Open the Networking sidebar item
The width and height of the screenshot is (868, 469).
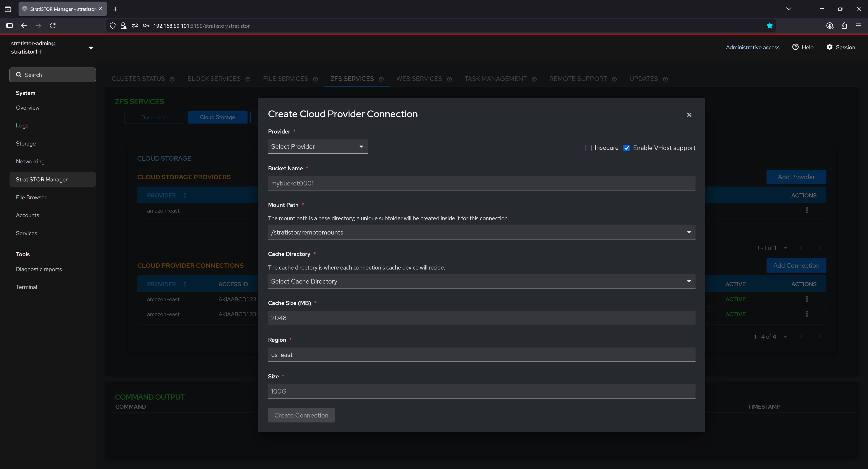(30, 161)
